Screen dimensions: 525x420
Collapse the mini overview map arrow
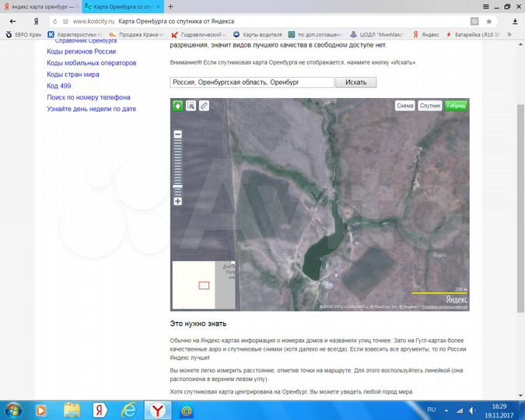[x=233, y=264]
